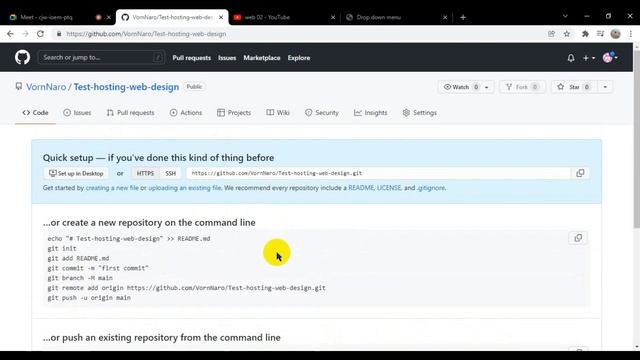Screen dimensions: 640x360
Task: Open the Insights tab
Action: click(x=371, y=113)
